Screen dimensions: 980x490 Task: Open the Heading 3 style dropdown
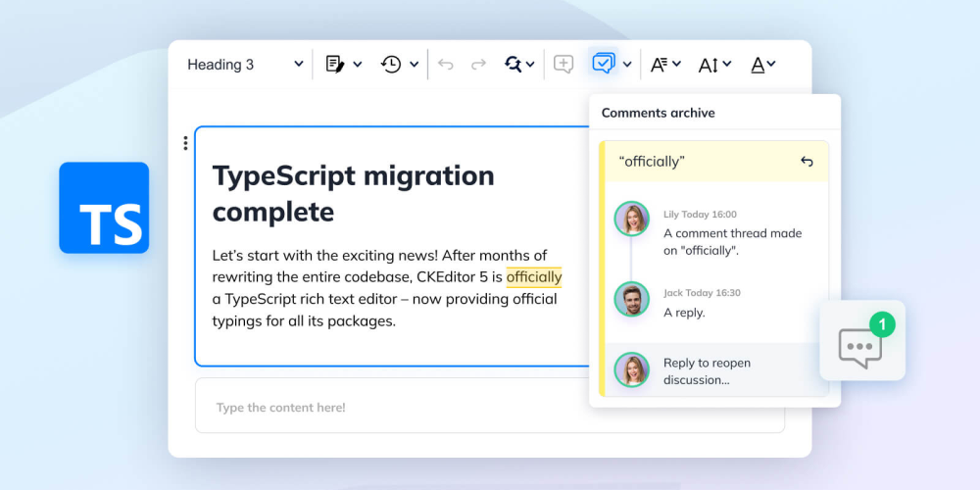(246, 65)
